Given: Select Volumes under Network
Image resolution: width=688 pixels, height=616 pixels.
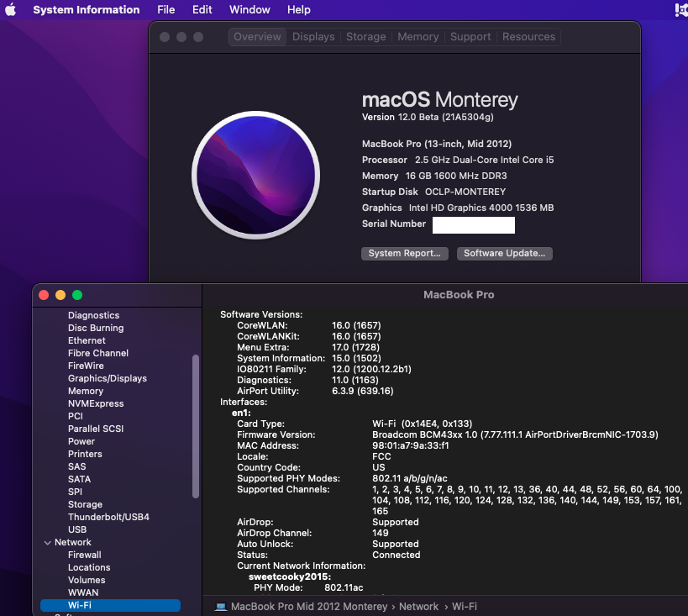Looking at the screenshot, I should pyautogui.click(x=87, y=581).
